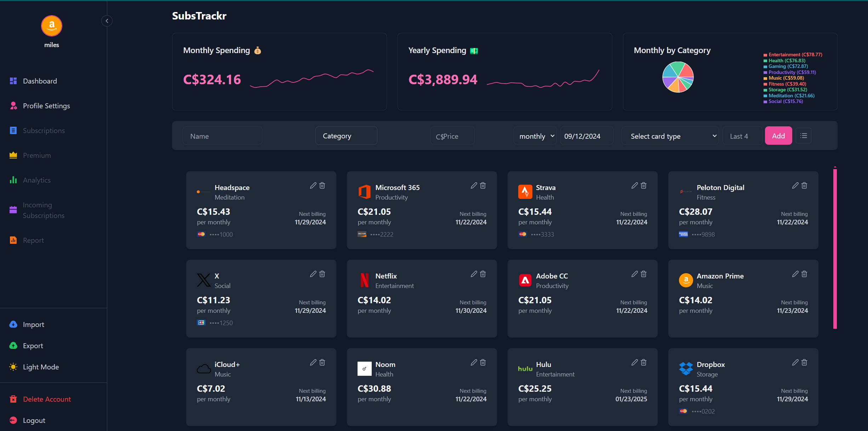Image resolution: width=868 pixels, height=431 pixels.
Task: Go to Profile Settings
Action: [40, 106]
